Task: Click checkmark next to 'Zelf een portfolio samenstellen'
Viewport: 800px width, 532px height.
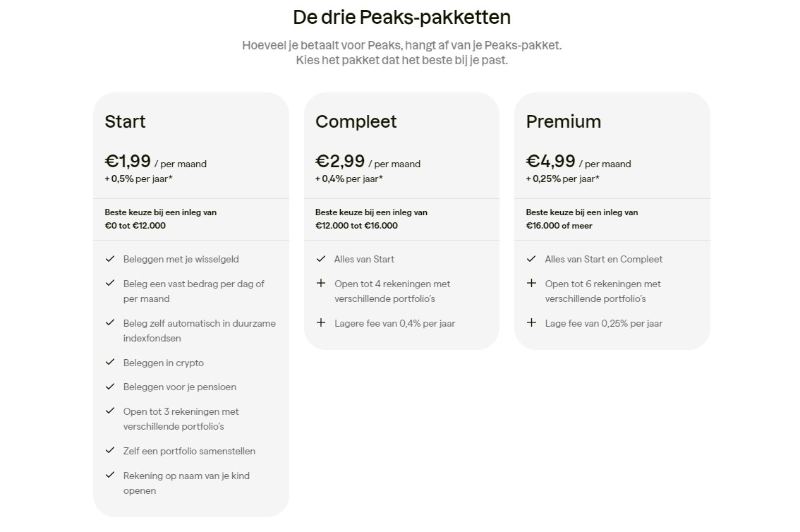Action: coord(110,451)
